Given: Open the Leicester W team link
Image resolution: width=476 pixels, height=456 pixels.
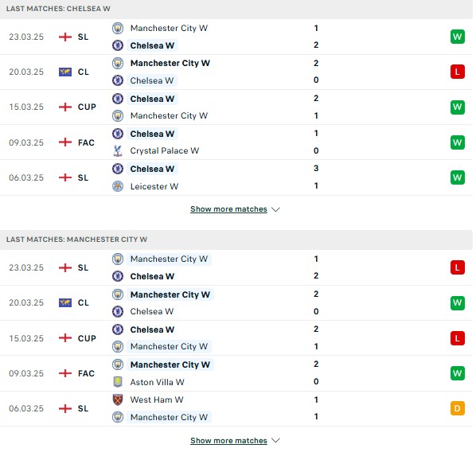Looking at the screenshot, I should click(154, 186).
